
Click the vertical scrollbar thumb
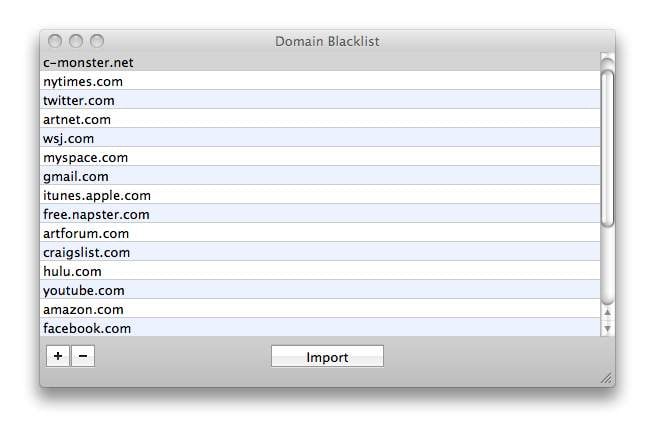click(x=607, y=145)
